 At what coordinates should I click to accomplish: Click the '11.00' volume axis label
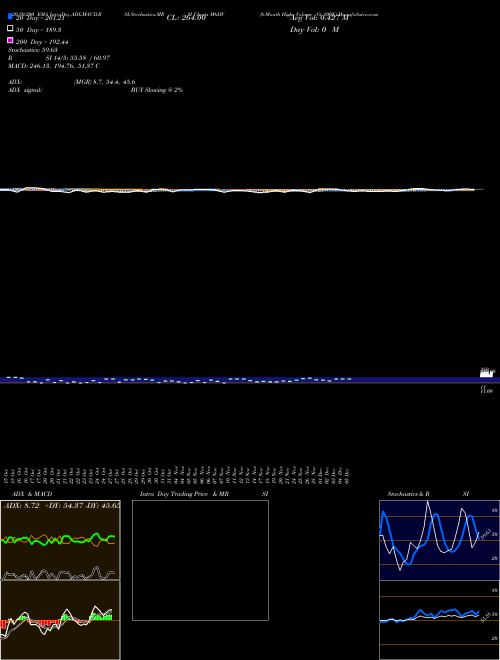point(487,391)
